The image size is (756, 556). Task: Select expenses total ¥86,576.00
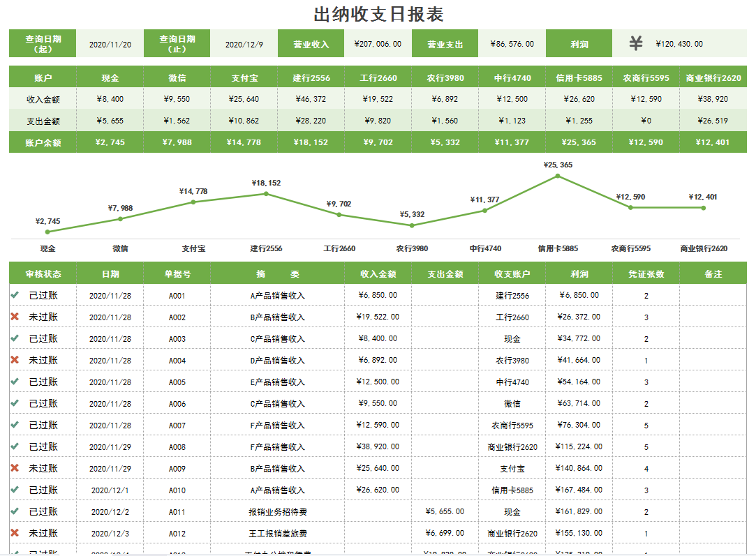(x=512, y=44)
